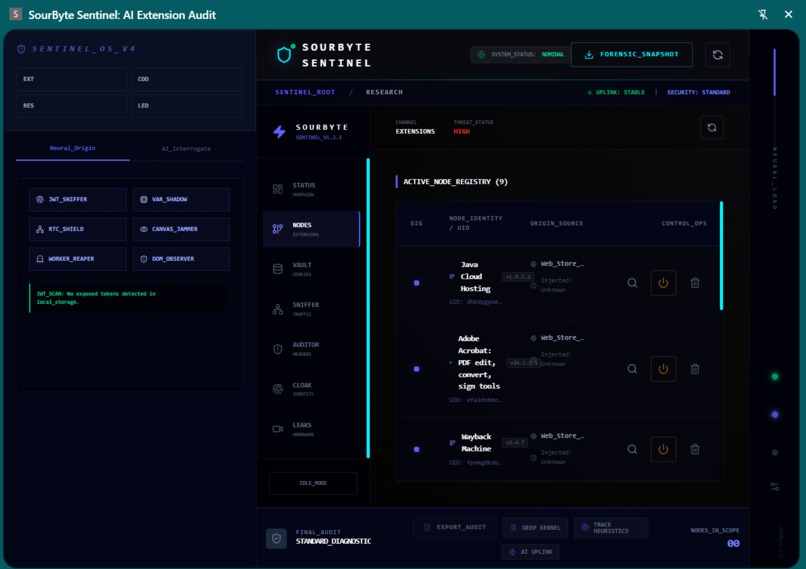This screenshot has height=569, width=806.
Task: Click the EXT cell
Action: tap(72, 79)
